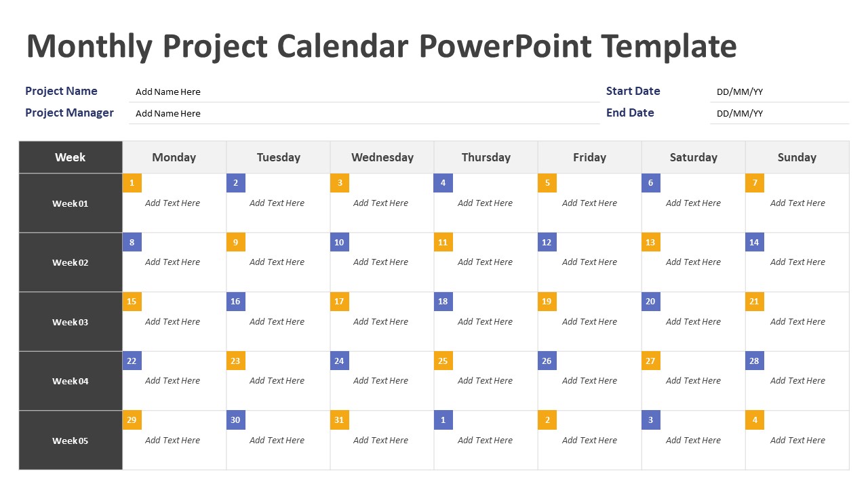Click the orange date badge 11

443,243
